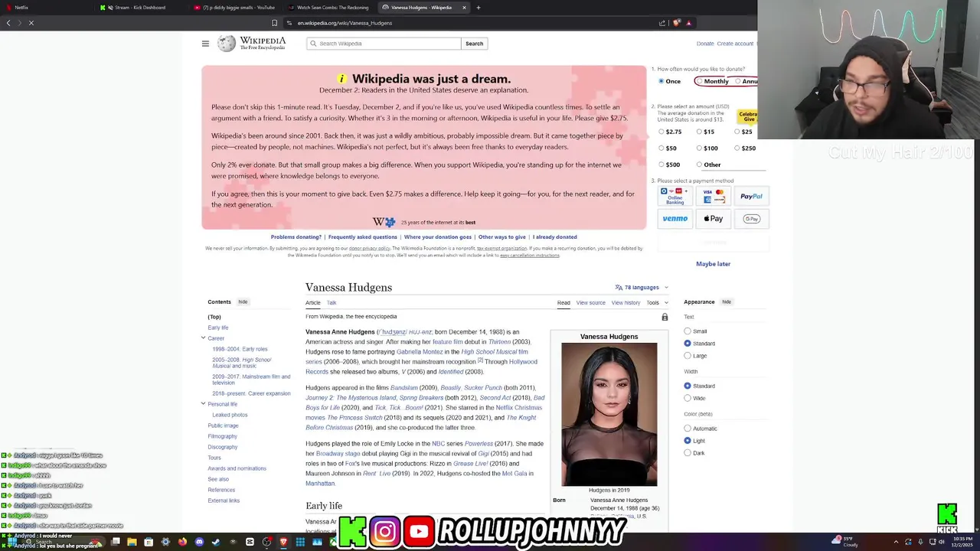Image resolution: width=980 pixels, height=551 pixels.
Task: Select PayPal payment method
Action: pos(751,197)
